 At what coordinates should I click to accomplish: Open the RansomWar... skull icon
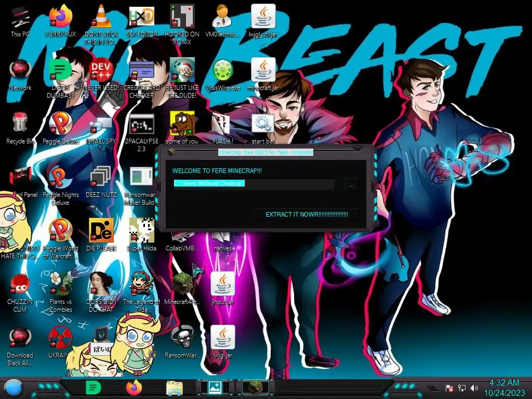(x=182, y=343)
